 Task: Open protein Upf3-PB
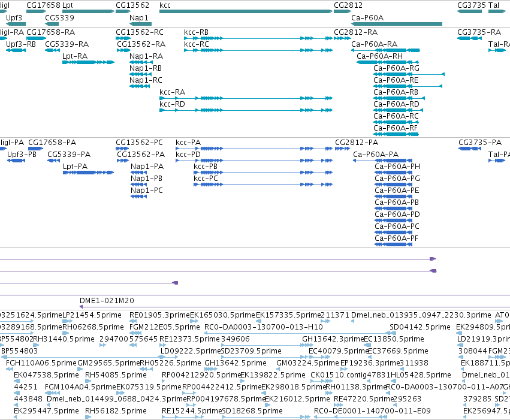pos(22,155)
